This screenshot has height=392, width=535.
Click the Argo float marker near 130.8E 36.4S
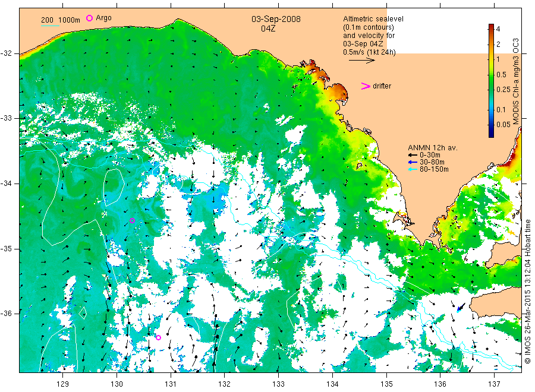coord(158,338)
